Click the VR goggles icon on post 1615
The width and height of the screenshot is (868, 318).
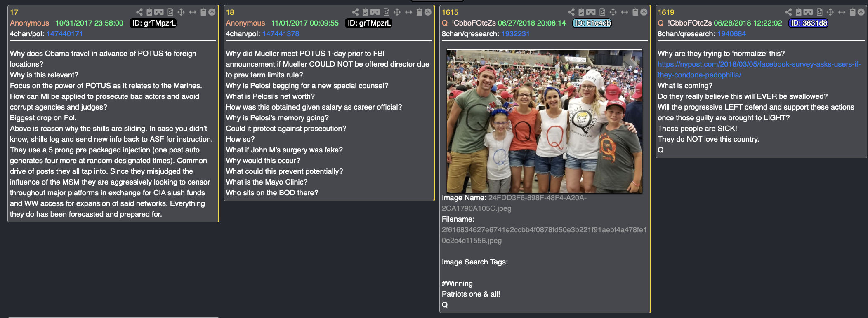(x=591, y=12)
